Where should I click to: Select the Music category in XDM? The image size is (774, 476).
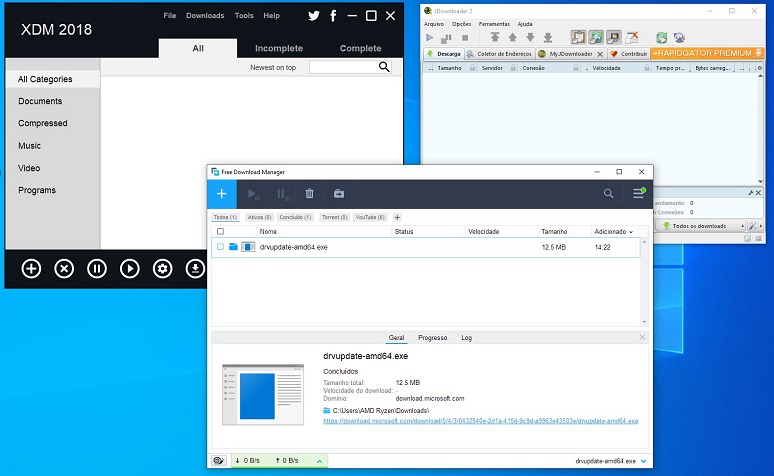(53, 146)
